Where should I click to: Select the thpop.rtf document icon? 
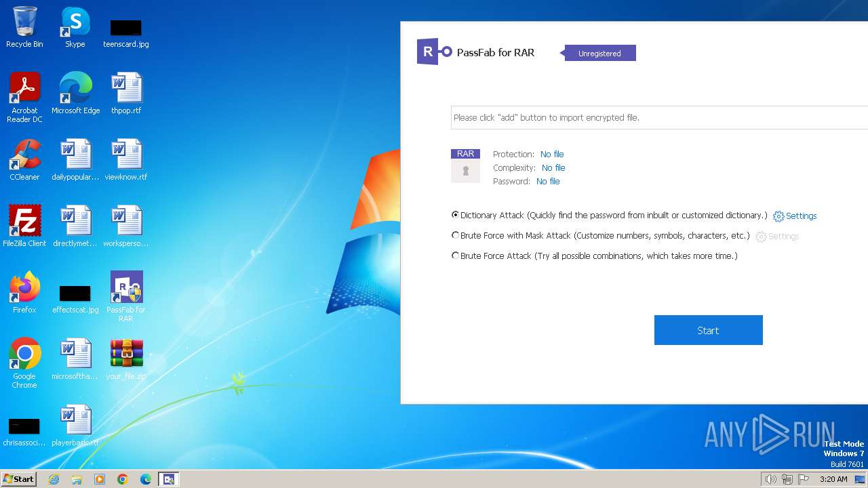[x=126, y=94]
